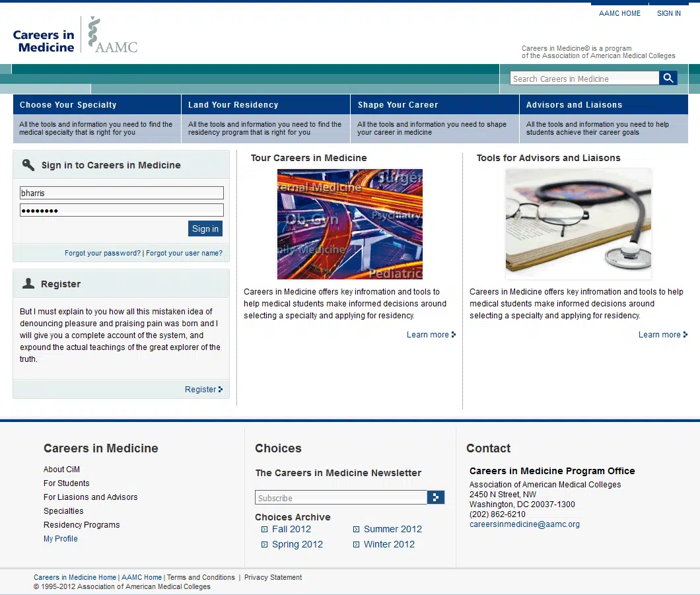Click the Tools for Advisors and Liaisons heading
Image resolution: width=700 pixels, height=595 pixels.
coord(549,158)
